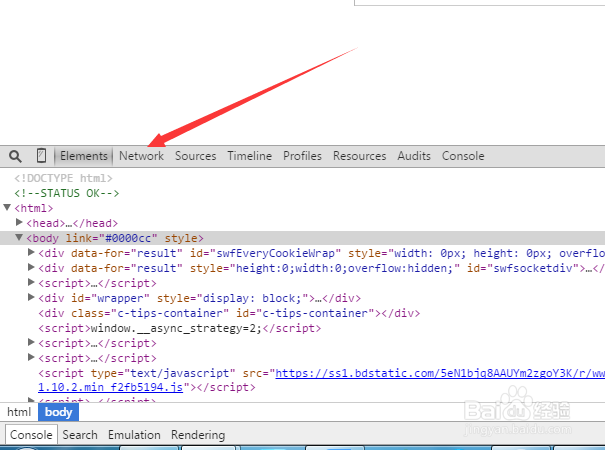Select the window.__async_strategy script row
This screenshot has width=605, height=450.
pyautogui.click(x=179, y=328)
